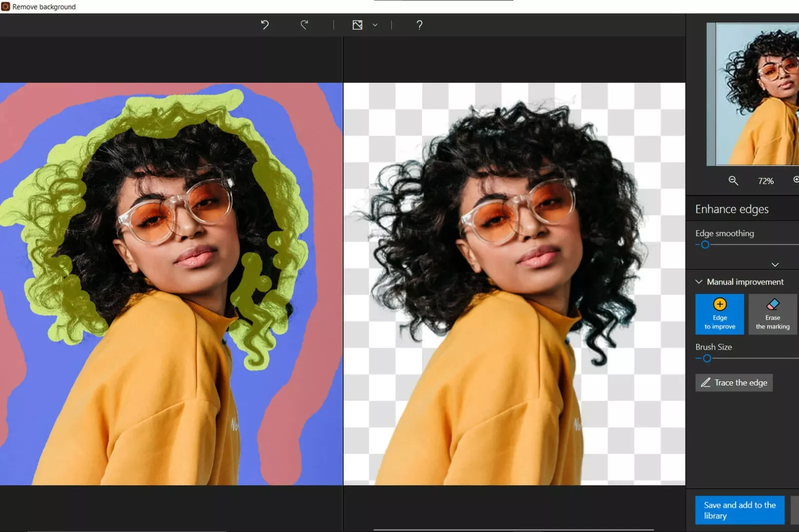Click the Enhance edges heading
The width and height of the screenshot is (799, 532).
[732, 209]
